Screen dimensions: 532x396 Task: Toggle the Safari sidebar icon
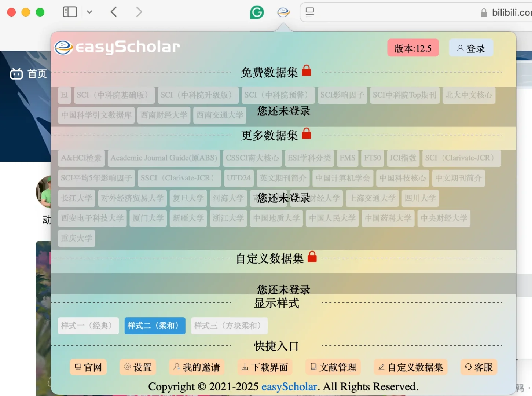(69, 11)
